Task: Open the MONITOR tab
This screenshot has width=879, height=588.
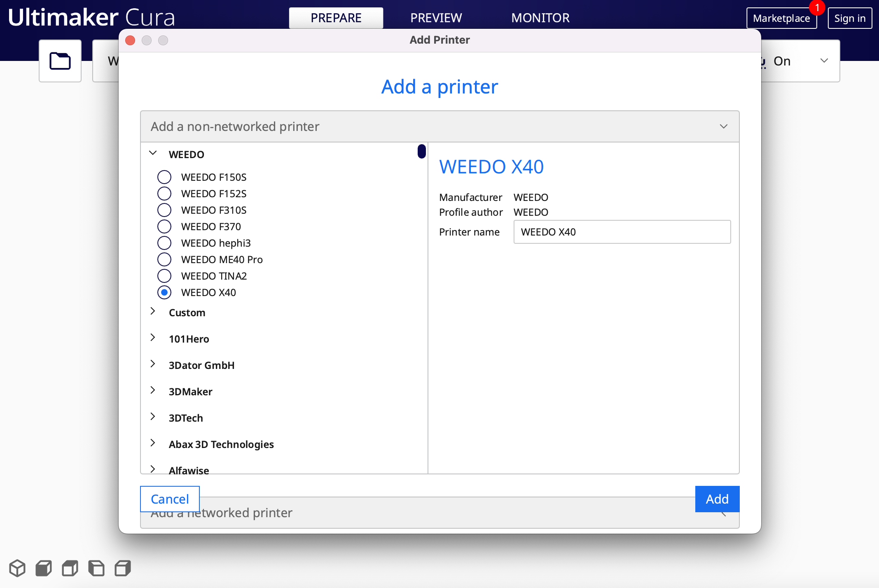Action: click(x=540, y=18)
